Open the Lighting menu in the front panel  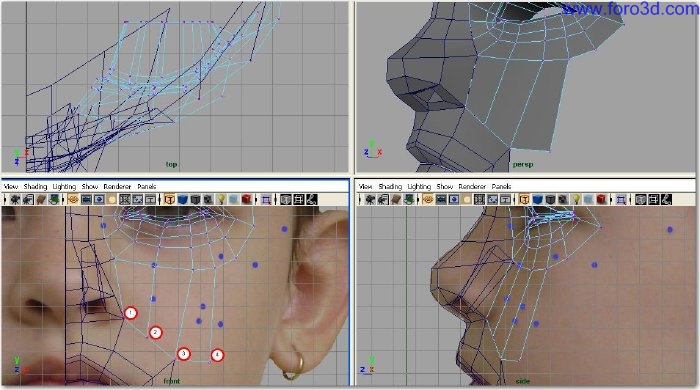coord(64,187)
